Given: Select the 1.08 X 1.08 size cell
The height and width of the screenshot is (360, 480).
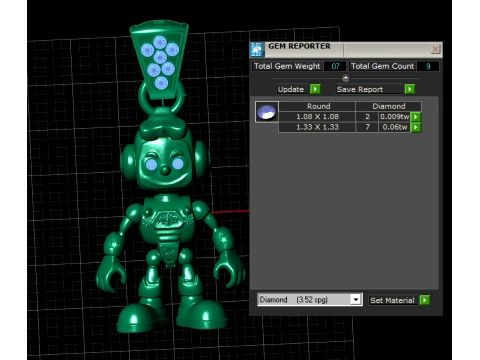Looking at the screenshot, I should point(317,117).
